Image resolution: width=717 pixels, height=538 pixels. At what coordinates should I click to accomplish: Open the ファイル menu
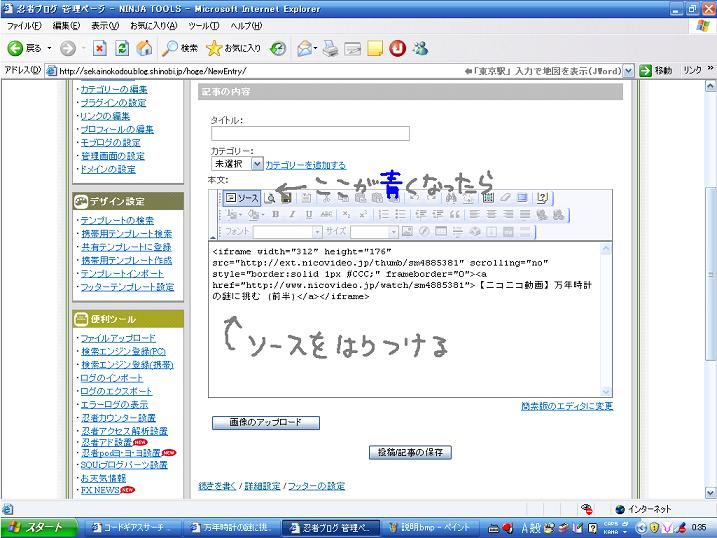point(24,26)
